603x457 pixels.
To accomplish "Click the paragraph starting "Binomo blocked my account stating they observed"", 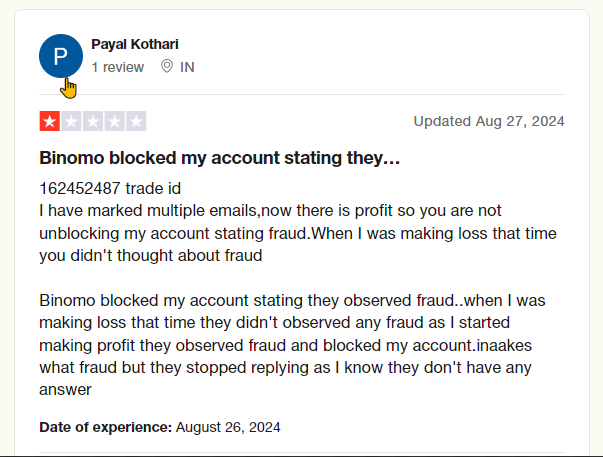I will (x=292, y=345).
